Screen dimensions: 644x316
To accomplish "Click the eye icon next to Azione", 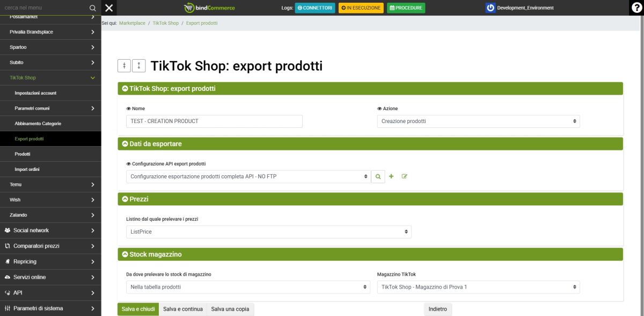I will (x=379, y=109).
